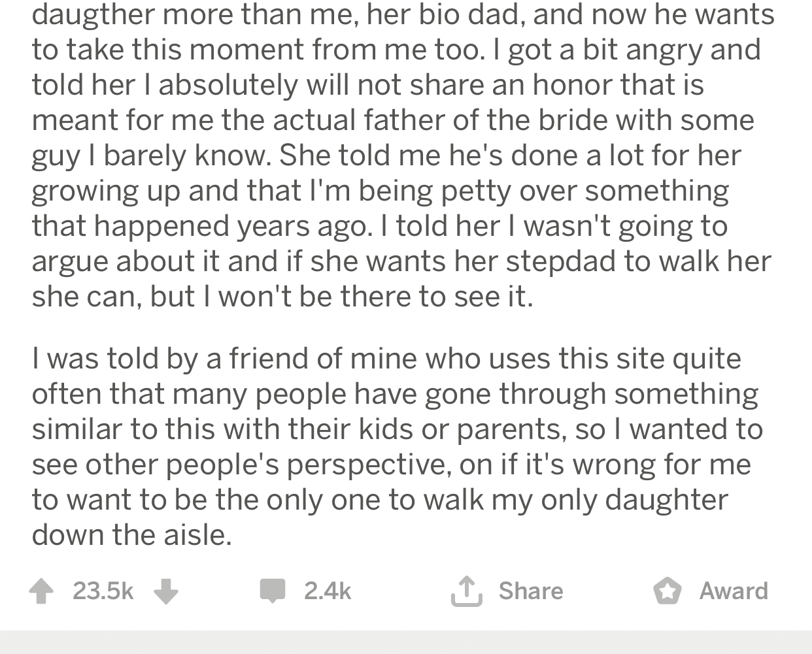The width and height of the screenshot is (812, 654).
Task: Click the 23.5k vote score
Action: (x=103, y=591)
